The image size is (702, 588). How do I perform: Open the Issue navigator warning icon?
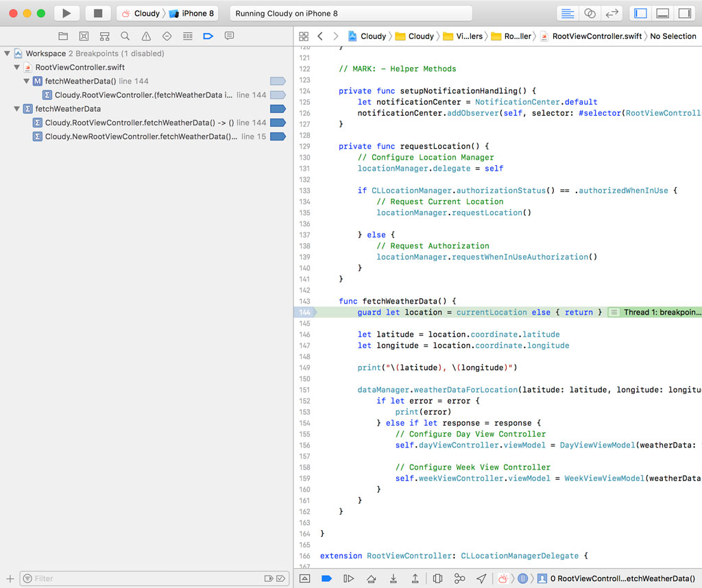145,36
